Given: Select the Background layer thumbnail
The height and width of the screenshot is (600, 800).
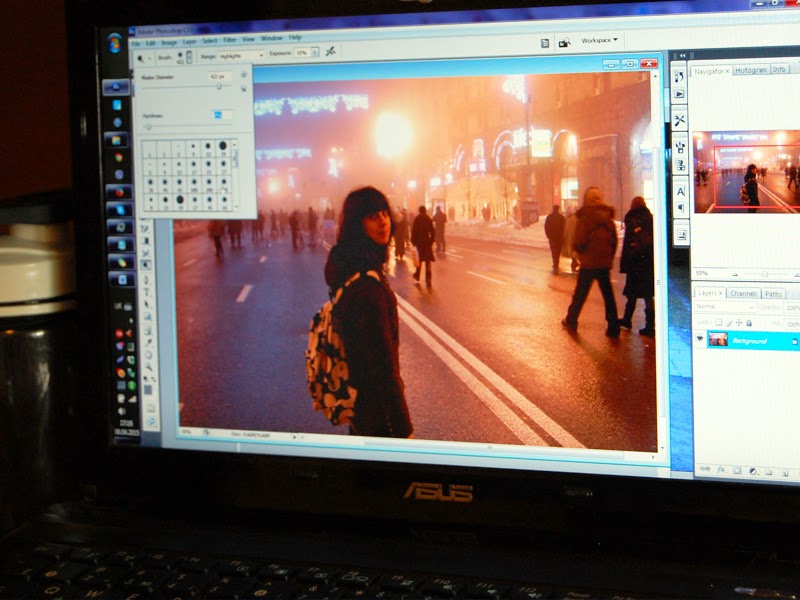Looking at the screenshot, I should tap(718, 339).
